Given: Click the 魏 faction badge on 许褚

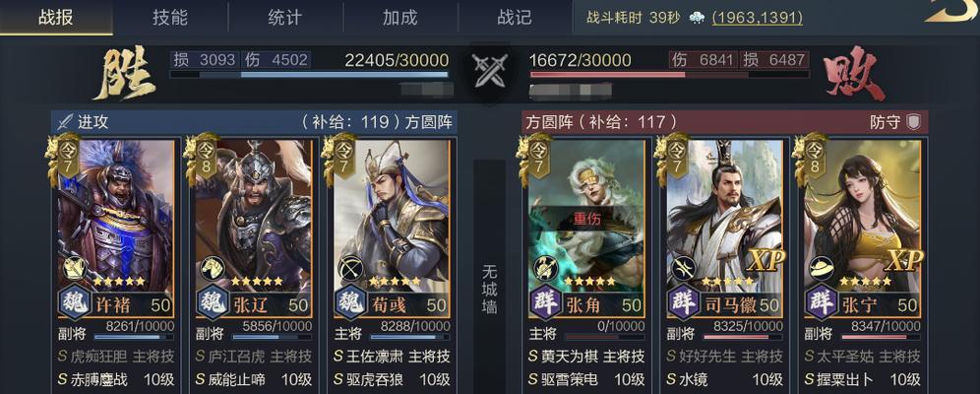Looking at the screenshot, I should 75,304.
